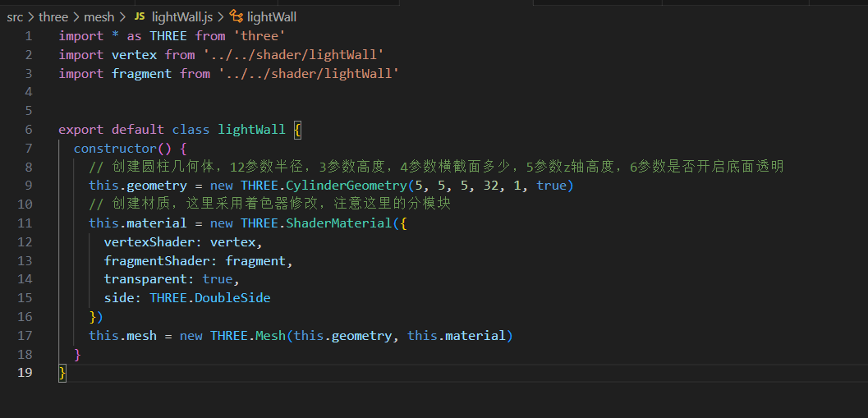
Task: Click the JS file icon in breadcrumb
Action: point(139,16)
